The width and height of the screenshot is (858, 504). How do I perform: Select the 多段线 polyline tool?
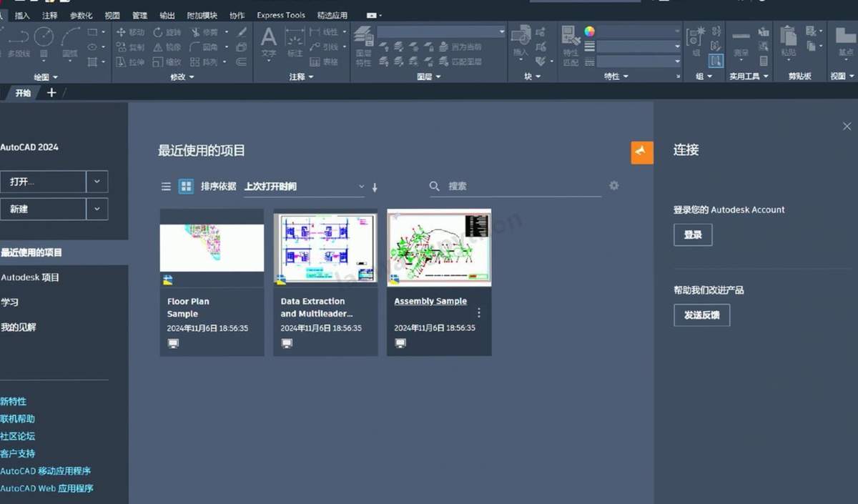pos(19,41)
